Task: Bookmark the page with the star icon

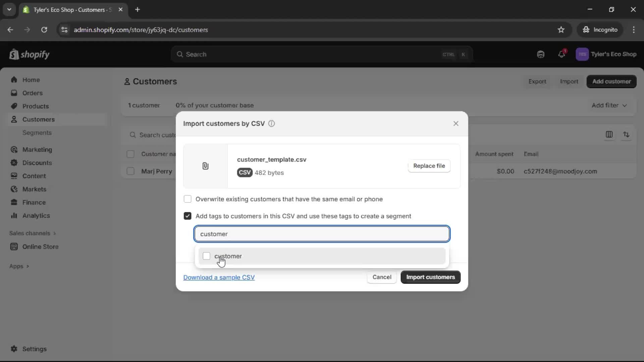Action: pos(561,29)
